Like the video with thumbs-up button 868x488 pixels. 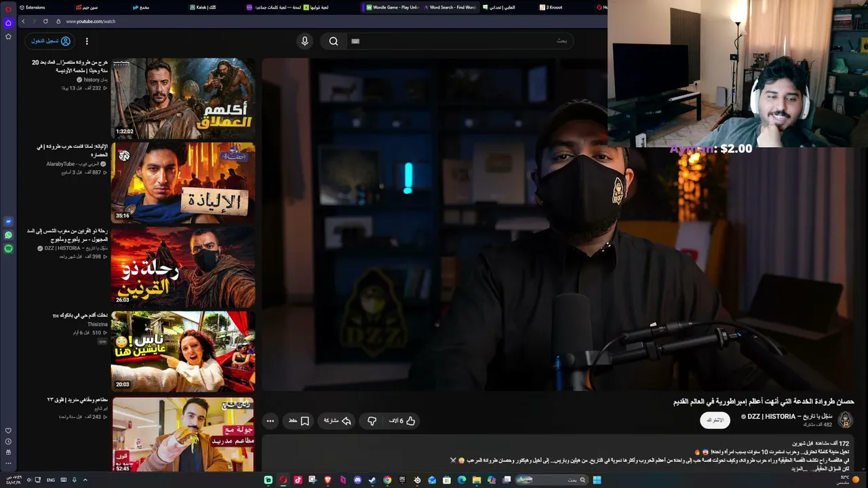402,421
